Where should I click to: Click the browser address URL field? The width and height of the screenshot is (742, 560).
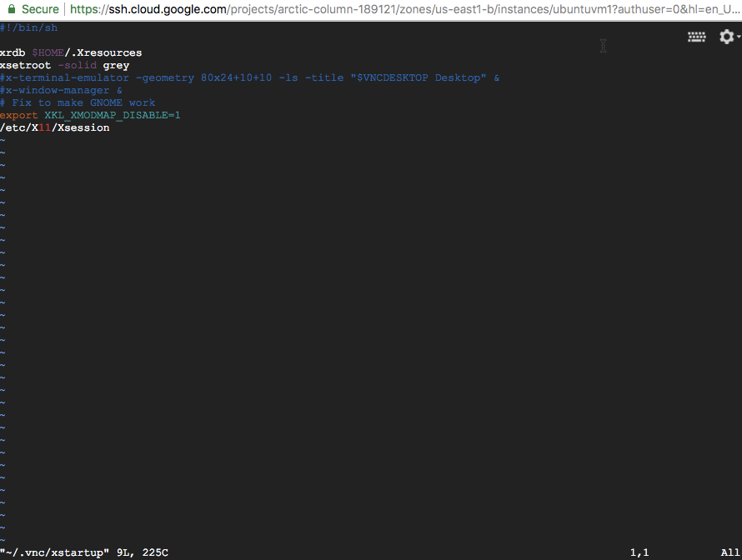404,9
